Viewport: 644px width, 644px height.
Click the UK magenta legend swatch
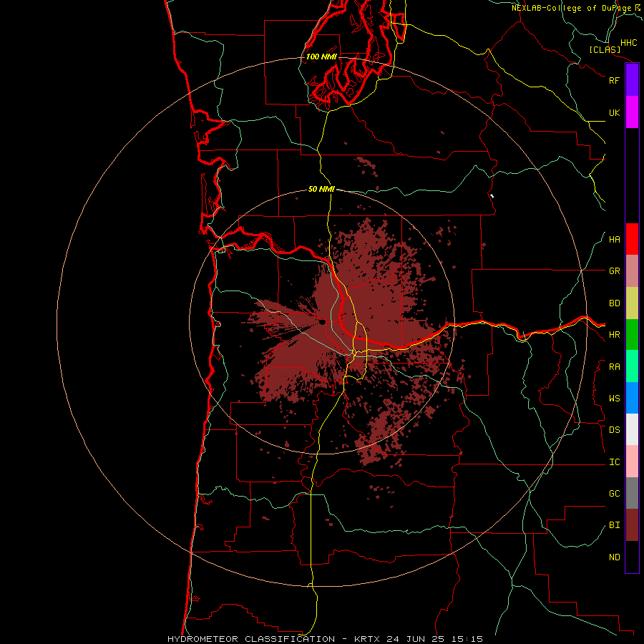[632, 112]
